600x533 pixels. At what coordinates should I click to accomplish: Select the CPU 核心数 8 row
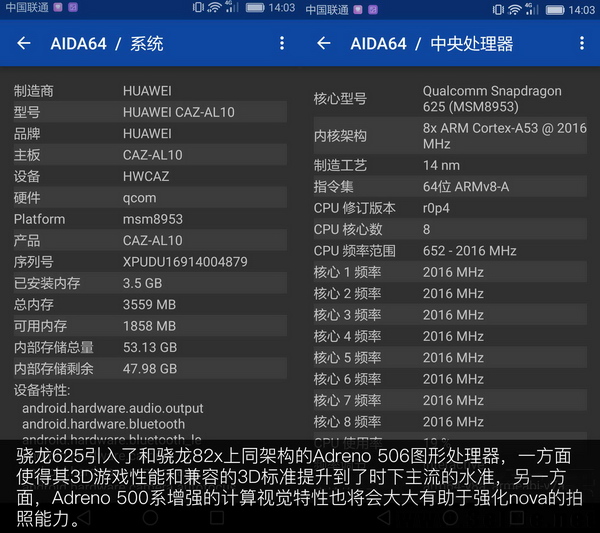[x=450, y=230]
